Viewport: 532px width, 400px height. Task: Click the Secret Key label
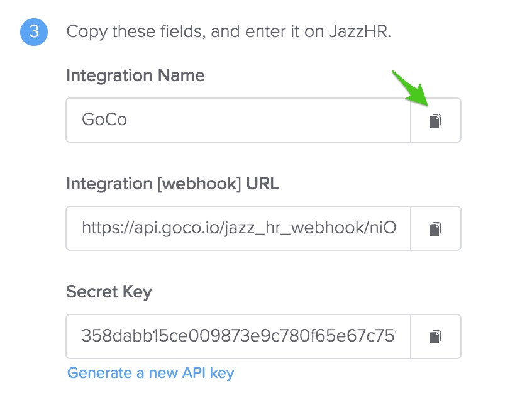pos(109,292)
